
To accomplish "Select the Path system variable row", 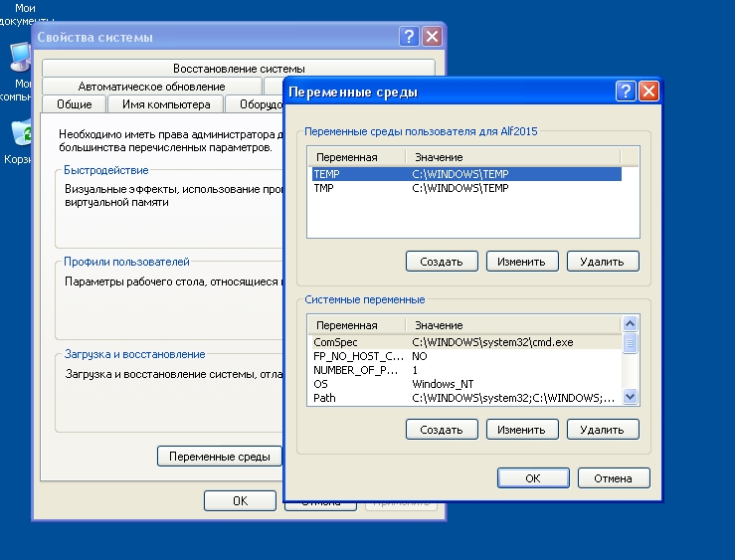I will pos(465,398).
